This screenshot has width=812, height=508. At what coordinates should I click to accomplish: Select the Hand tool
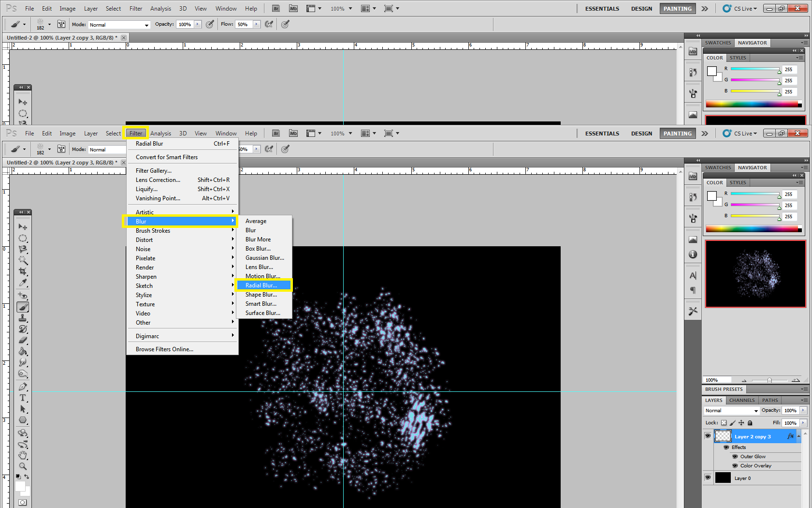tap(23, 455)
